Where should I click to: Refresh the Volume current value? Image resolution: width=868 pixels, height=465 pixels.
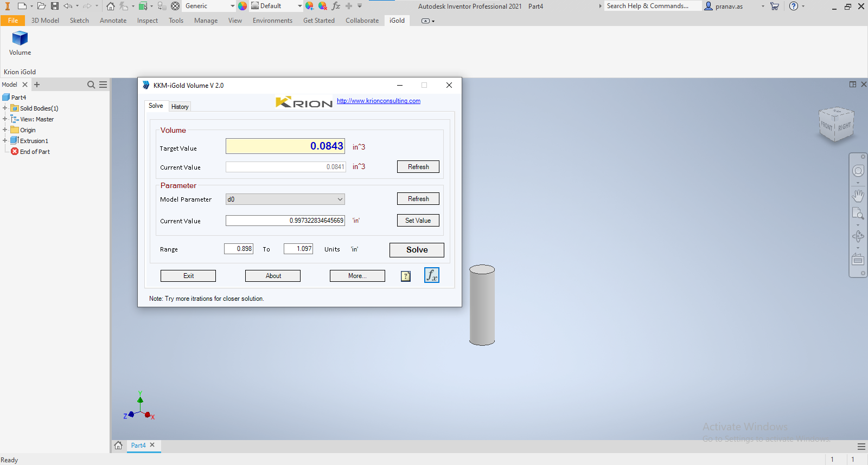click(418, 167)
